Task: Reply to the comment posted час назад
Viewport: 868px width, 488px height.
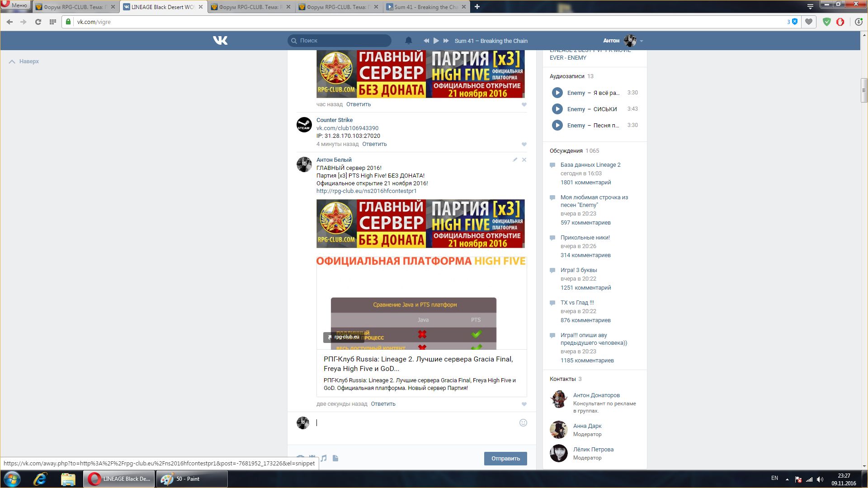Action: click(x=359, y=104)
